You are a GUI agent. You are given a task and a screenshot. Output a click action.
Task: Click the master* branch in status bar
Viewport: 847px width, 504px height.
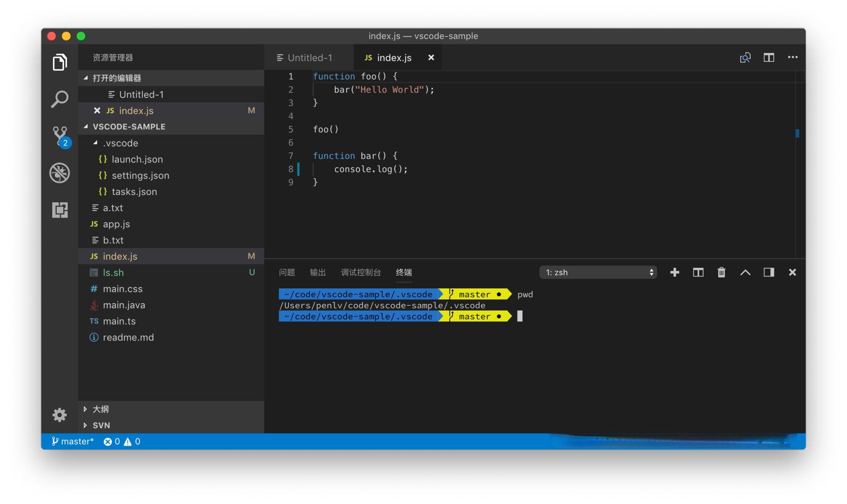[x=73, y=441]
